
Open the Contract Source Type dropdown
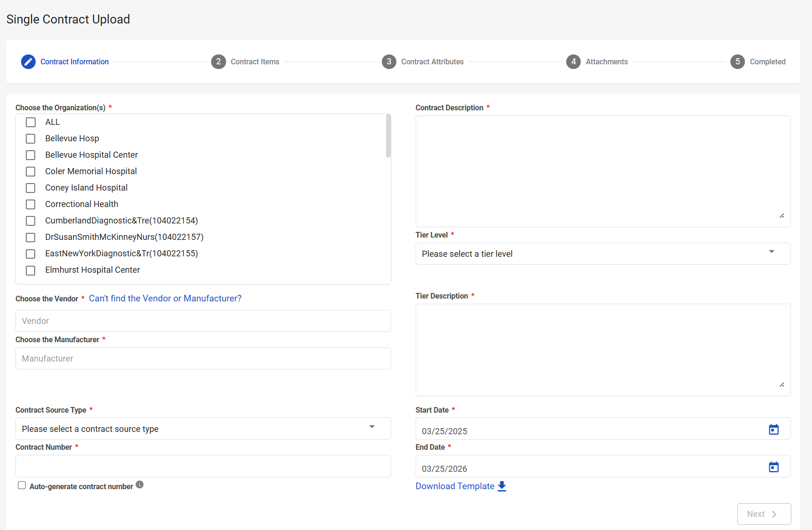tap(203, 429)
